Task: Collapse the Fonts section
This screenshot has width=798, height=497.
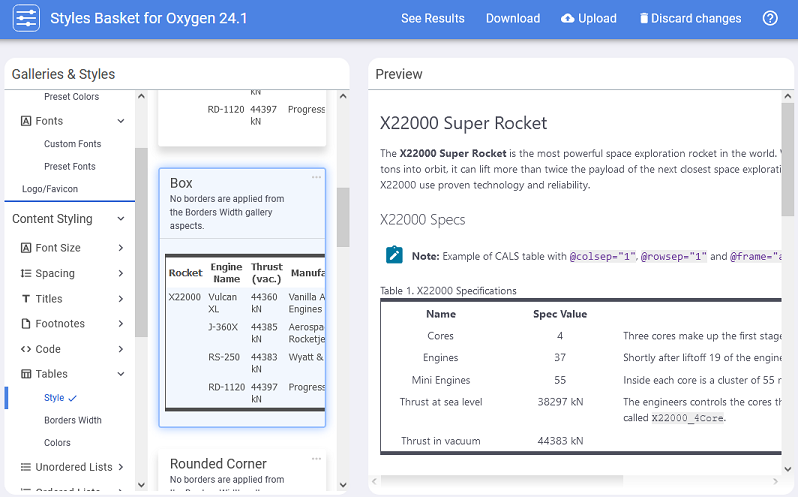Action: click(121, 121)
